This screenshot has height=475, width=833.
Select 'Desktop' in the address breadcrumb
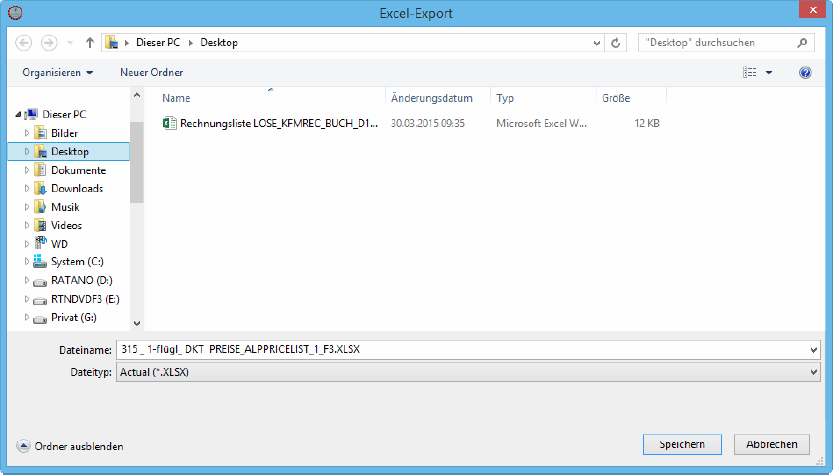[x=219, y=43]
